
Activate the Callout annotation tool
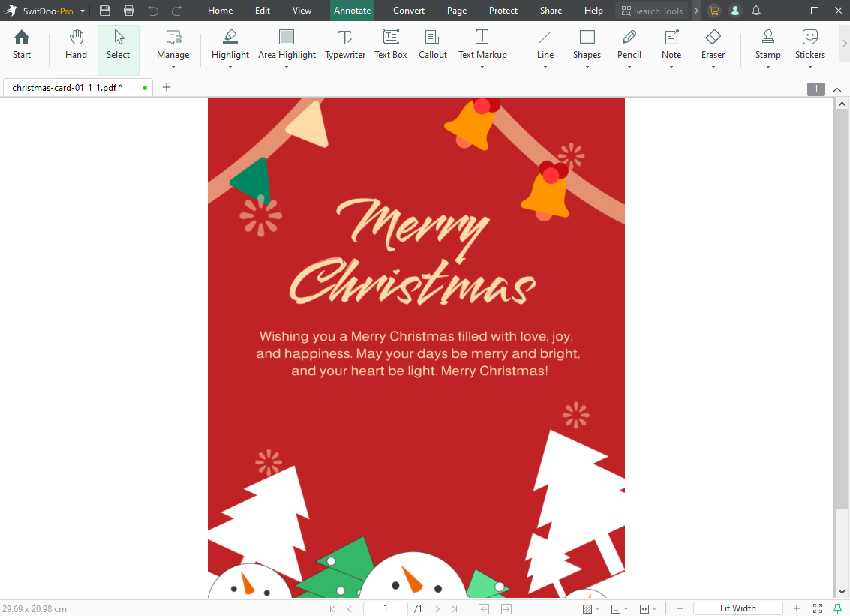click(432, 45)
